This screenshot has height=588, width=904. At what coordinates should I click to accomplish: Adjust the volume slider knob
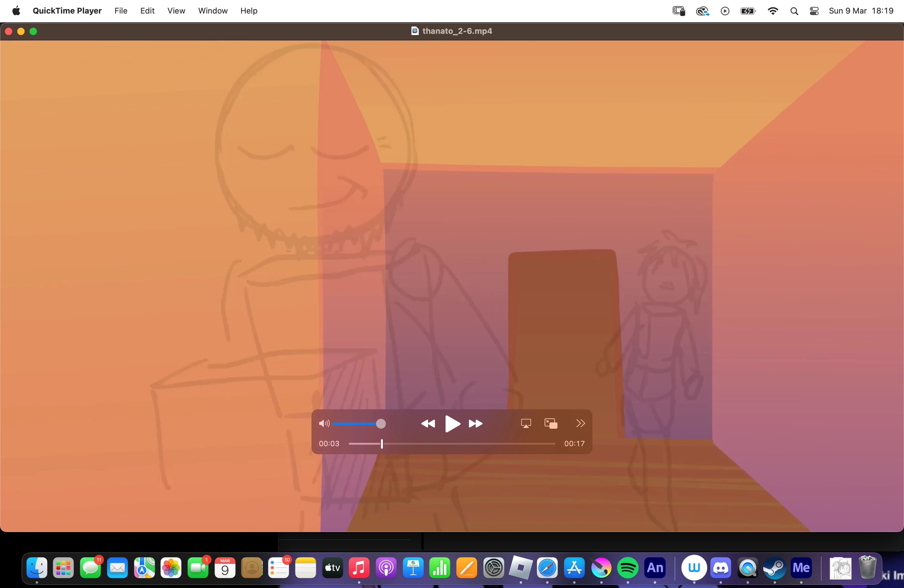tap(381, 423)
